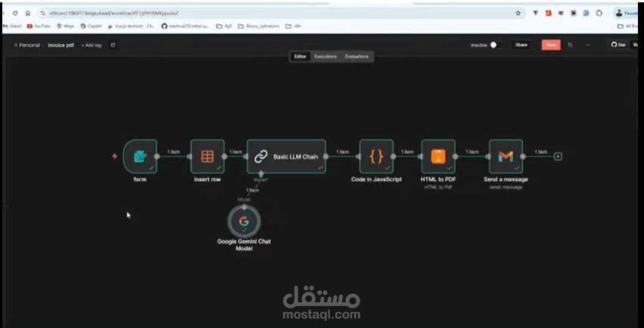Click the Invoice pdf workflow name
This screenshot has width=644, height=328.
(x=61, y=45)
